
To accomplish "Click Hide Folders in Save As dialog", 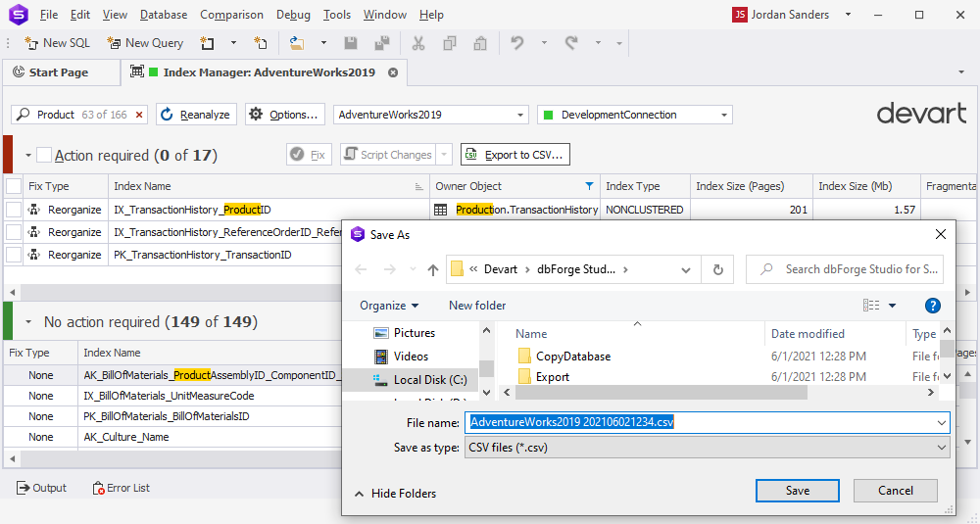I will point(396,494).
